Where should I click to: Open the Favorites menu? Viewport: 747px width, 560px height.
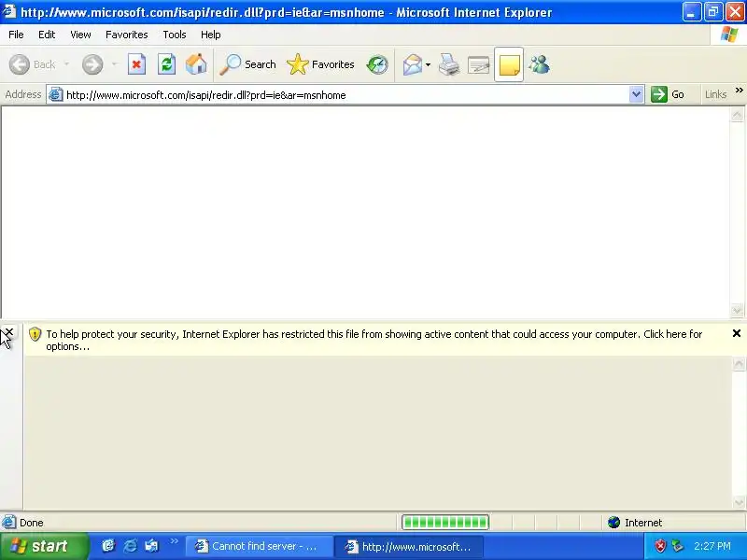[x=127, y=35]
